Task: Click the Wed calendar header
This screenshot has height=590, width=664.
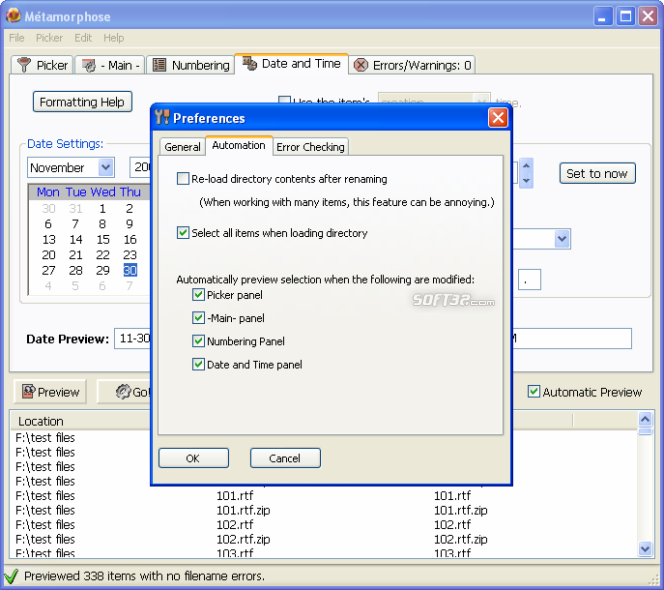Action: tap(103, 192)
